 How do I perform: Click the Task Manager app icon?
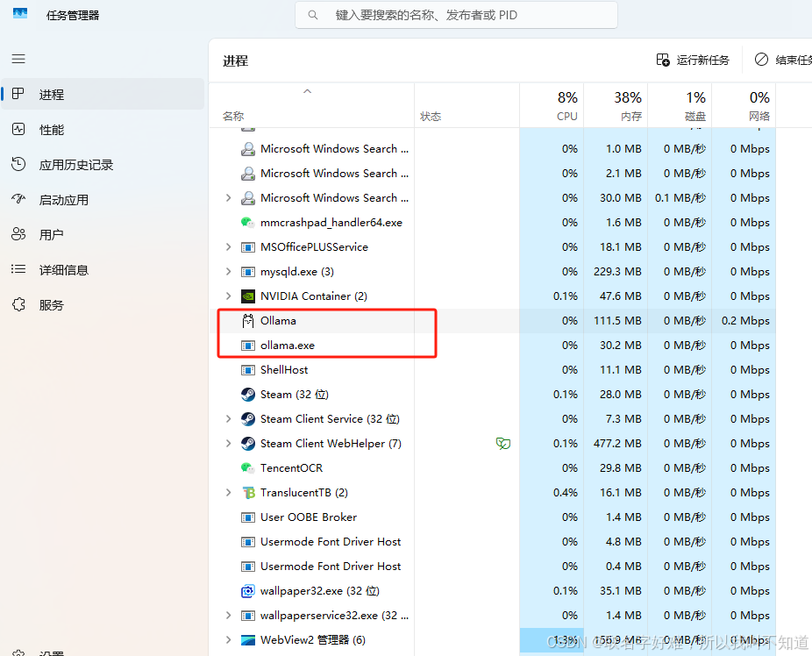tap(20, 13)
